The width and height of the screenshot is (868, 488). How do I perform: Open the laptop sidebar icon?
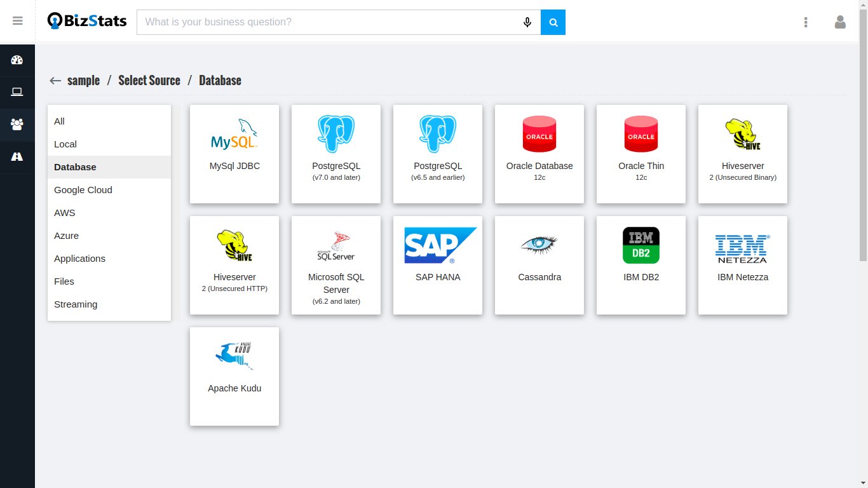point(17,92)
